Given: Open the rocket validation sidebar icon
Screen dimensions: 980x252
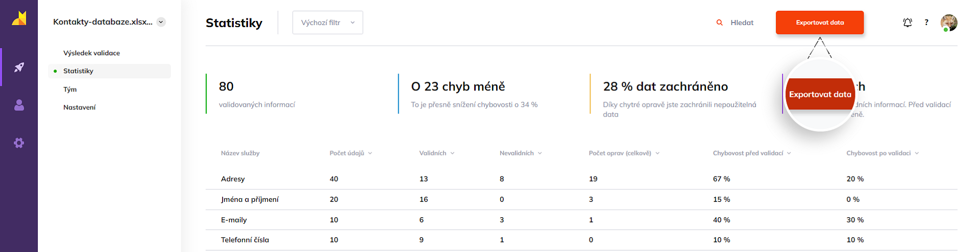Looking at the screenshot, I should (19, 67).
